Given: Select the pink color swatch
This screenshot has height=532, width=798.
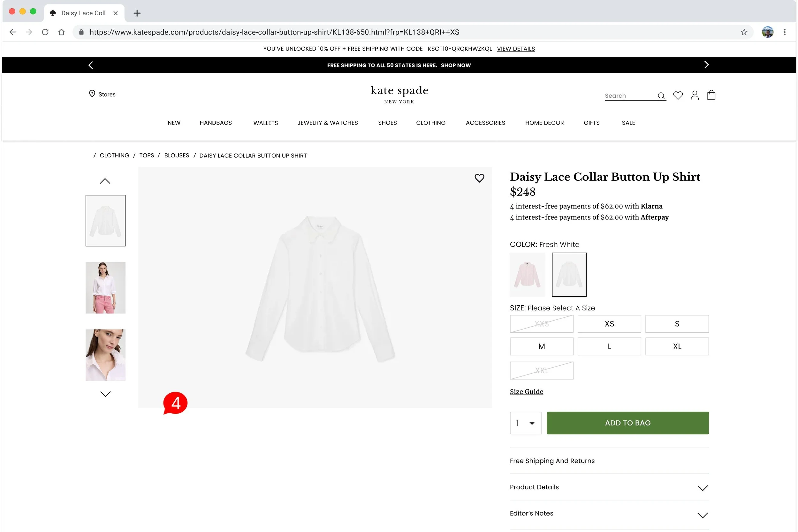Looking at the screenshot, I should 527,275.
